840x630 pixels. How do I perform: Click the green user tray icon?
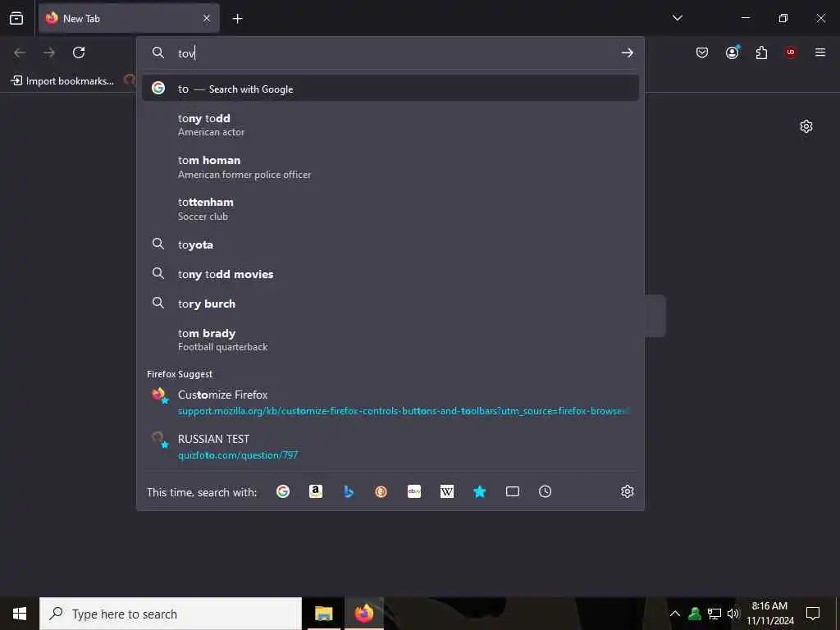coord(695,614)
